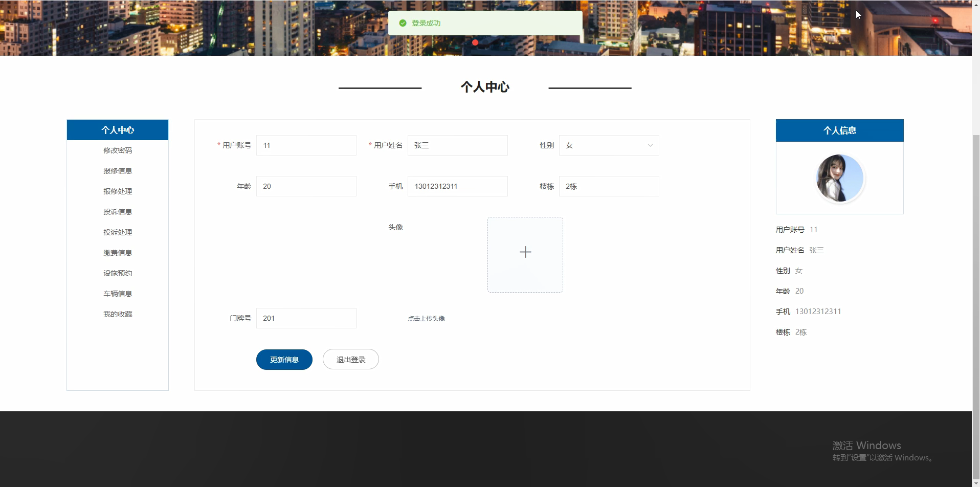The image size is (980, 487).
Task: Select 设施预约 in the left menu
Action: tap(117, 273)
